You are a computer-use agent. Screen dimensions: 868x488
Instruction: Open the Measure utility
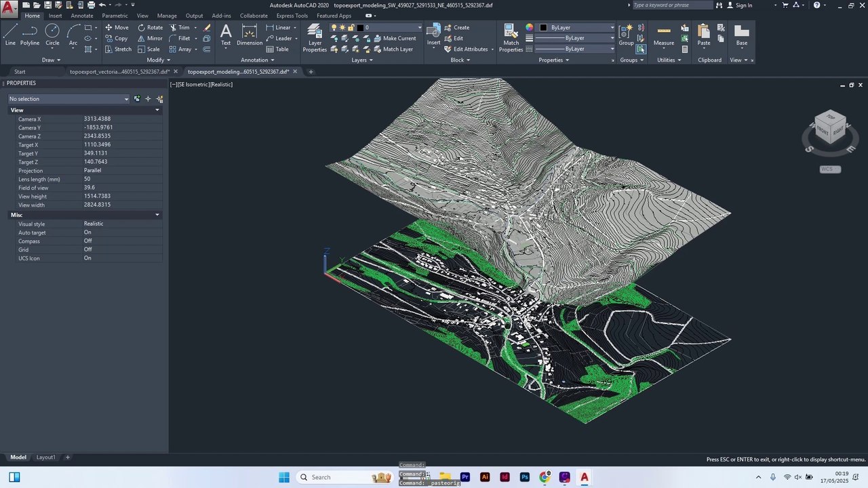point(664,35)
